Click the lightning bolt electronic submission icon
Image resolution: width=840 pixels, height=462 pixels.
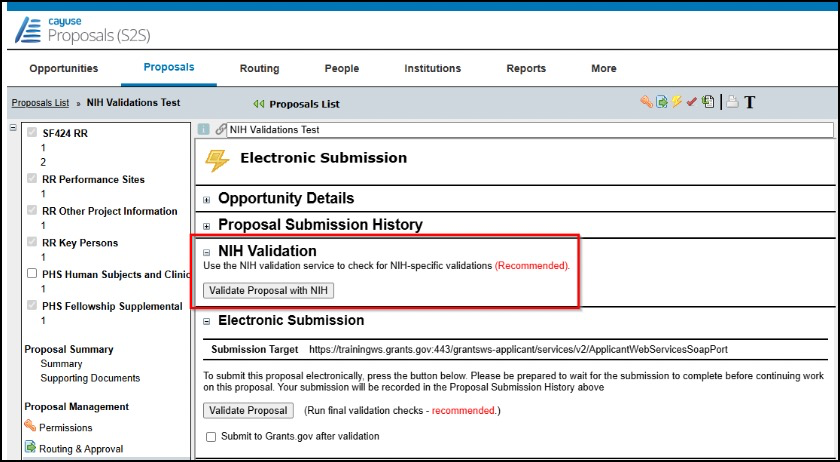tap(675, 102)
